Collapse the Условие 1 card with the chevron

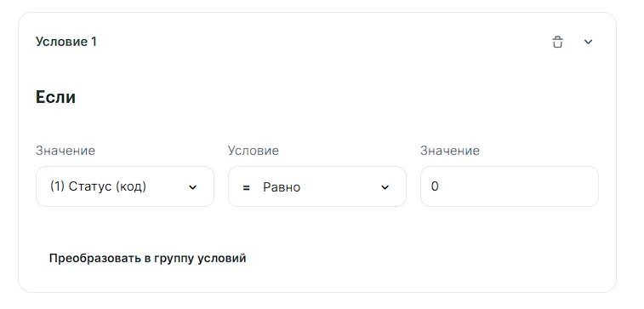click(588, 42)
